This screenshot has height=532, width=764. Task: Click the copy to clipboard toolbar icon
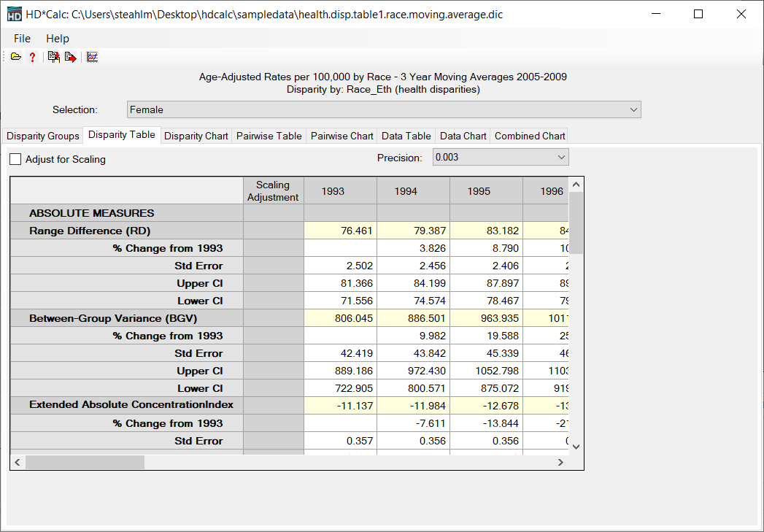coord(53,57)
